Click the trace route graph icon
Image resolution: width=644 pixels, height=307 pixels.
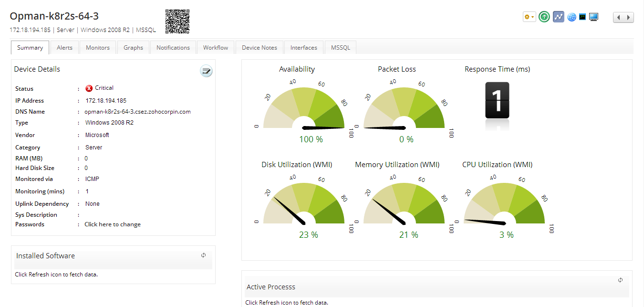(559, 17)
